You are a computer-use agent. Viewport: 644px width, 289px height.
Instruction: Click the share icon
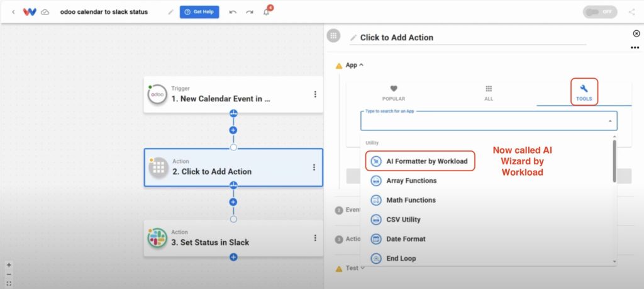[x=631, y=12]
